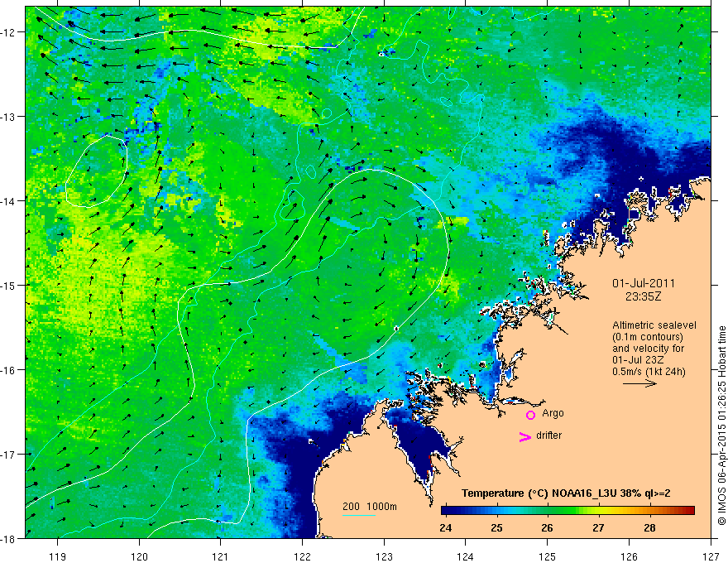Click the '200 1000m' depth contour label
Viewport: 728px width, 563px height.
pos(370,507)
